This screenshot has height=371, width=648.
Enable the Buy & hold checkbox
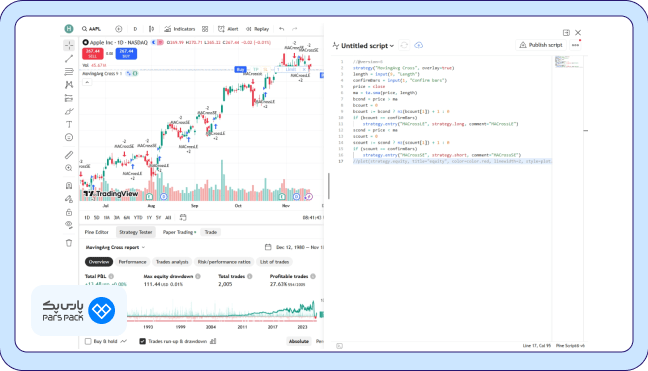pos(88,341)
